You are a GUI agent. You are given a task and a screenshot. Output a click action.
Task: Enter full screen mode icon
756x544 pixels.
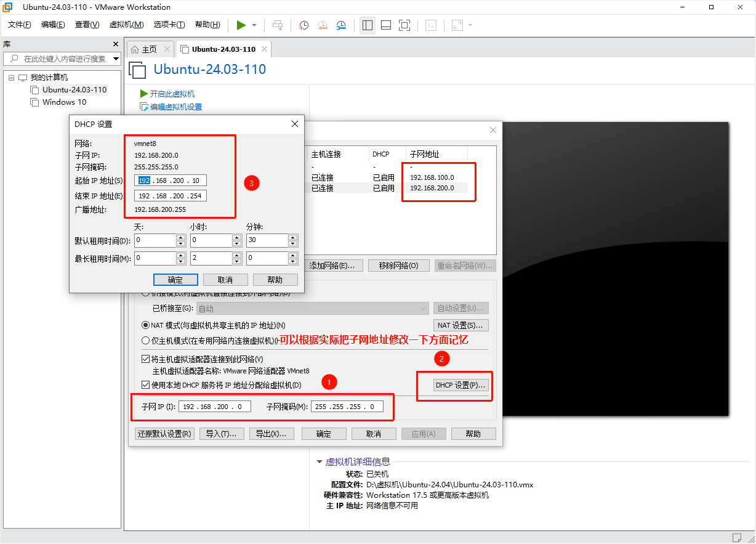pos(404,25)
